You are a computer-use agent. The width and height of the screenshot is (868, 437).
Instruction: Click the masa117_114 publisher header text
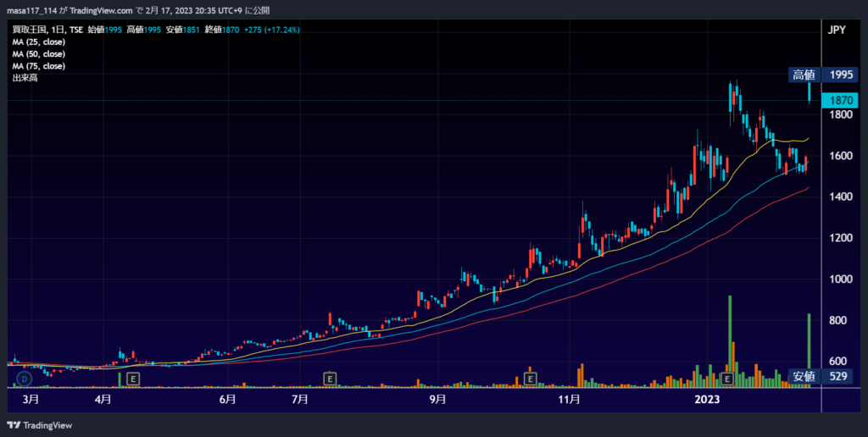tap(31, 10)
